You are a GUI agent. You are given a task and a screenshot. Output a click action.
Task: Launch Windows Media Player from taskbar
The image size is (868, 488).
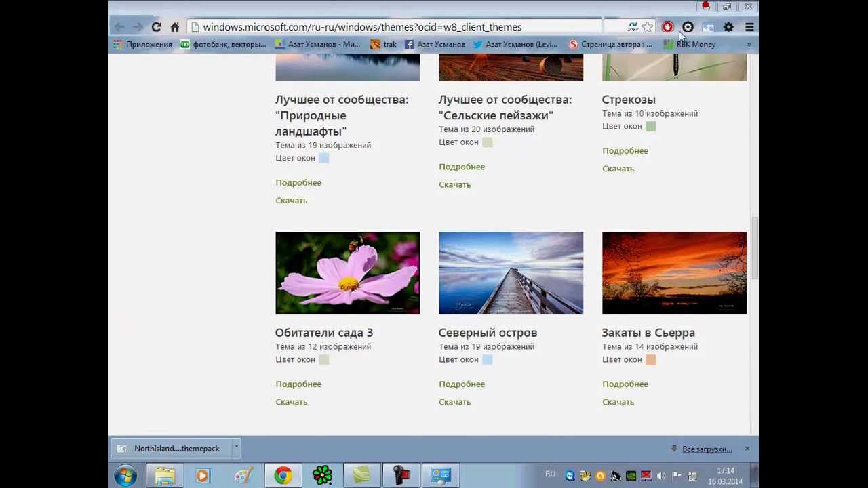pyautogui.click(x=202, y=476)
